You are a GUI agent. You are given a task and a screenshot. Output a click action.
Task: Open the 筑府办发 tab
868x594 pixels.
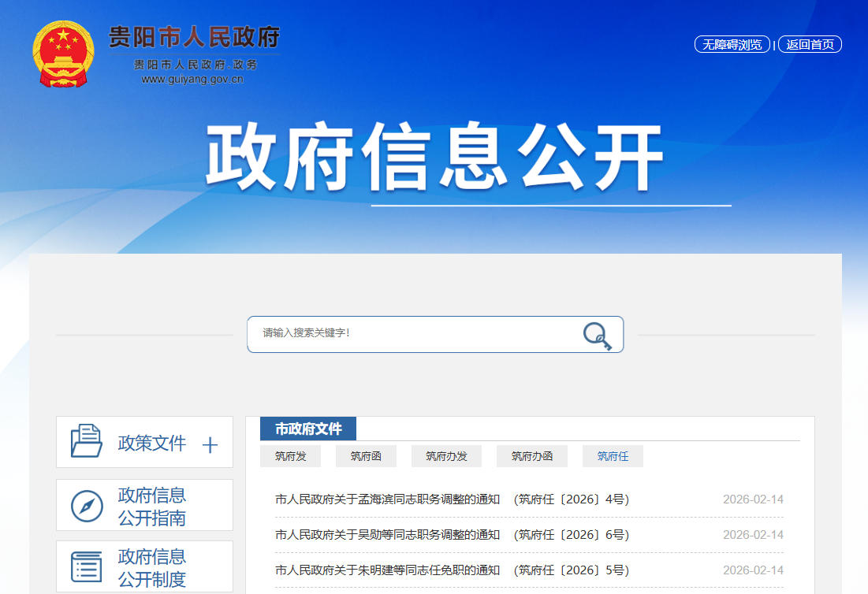(446, 456)
